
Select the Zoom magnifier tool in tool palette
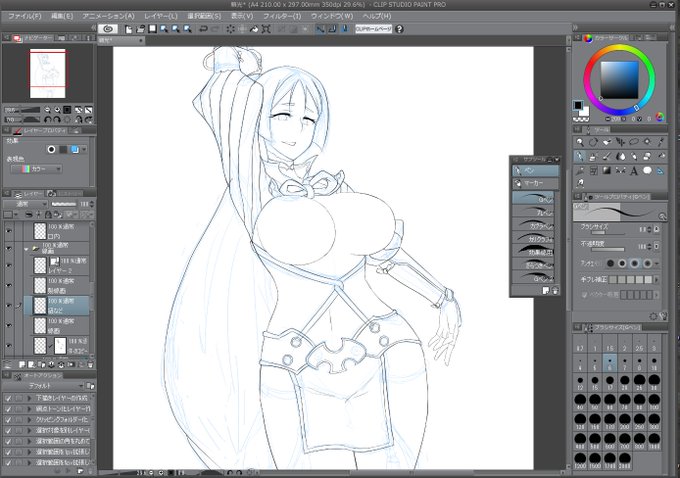click(x=579, y=142)
